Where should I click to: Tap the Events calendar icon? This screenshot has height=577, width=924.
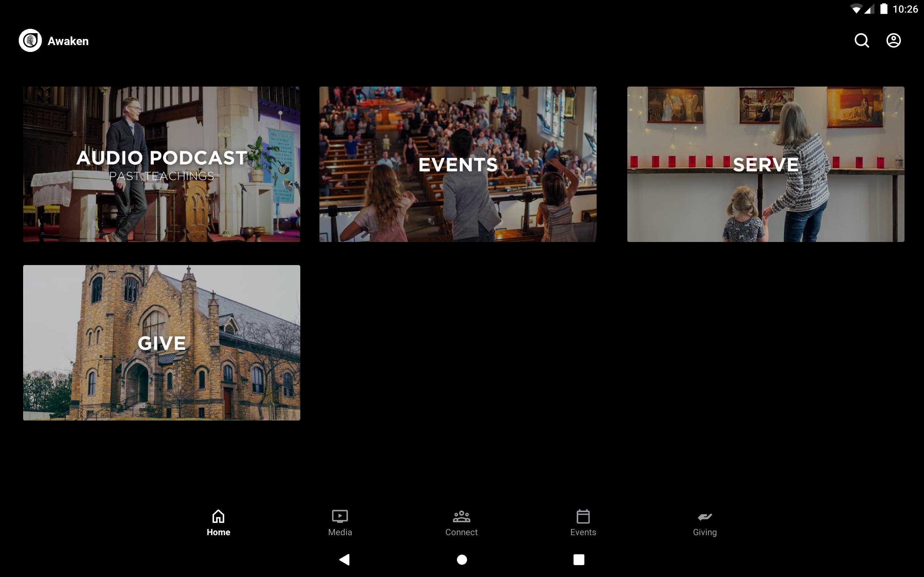(583, 516)
